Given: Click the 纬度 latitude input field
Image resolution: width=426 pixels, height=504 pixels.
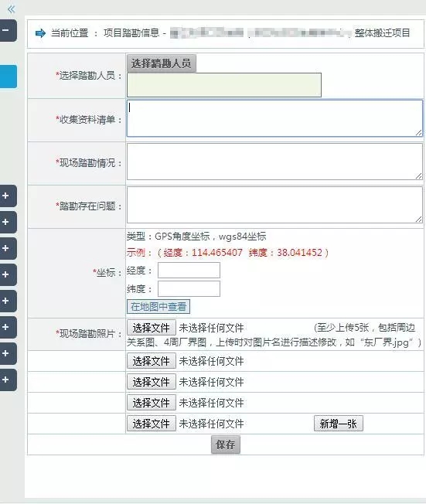Looking at the screenshot, I should [x=189, y=288].
